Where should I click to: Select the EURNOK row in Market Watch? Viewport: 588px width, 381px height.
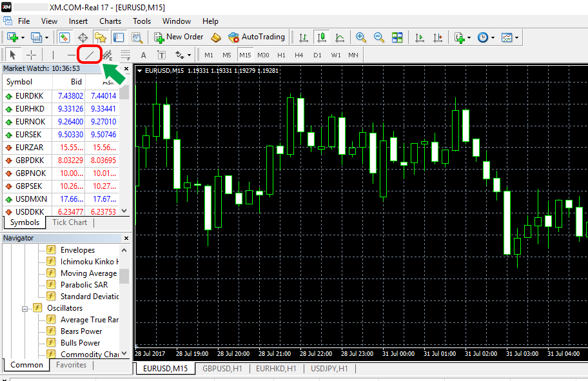point(61,121)
